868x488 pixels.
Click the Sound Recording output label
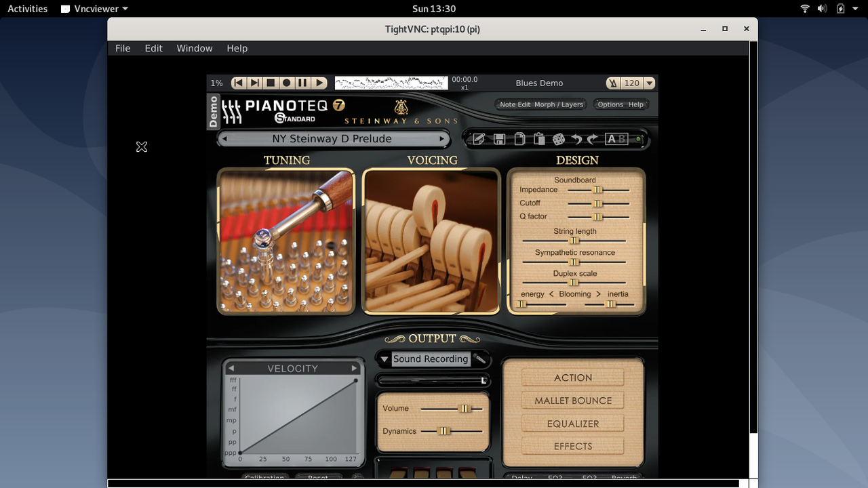pos(431,359)
